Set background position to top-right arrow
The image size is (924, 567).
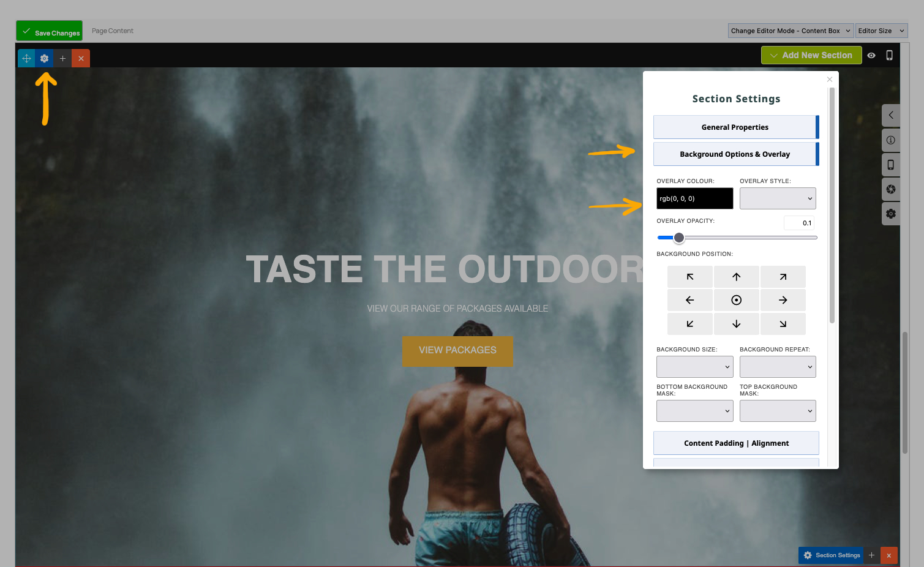pos(783,277)
